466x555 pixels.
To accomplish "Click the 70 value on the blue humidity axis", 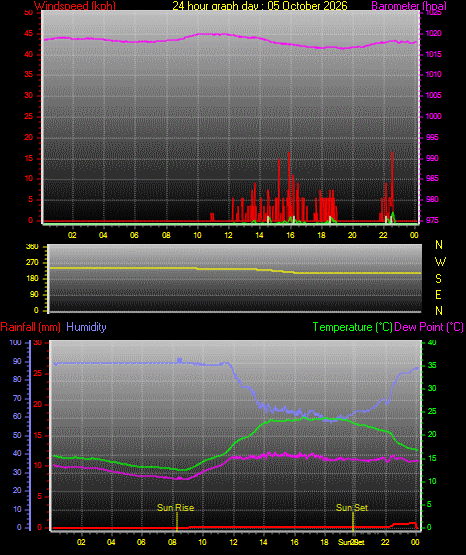I will point(17,398).
